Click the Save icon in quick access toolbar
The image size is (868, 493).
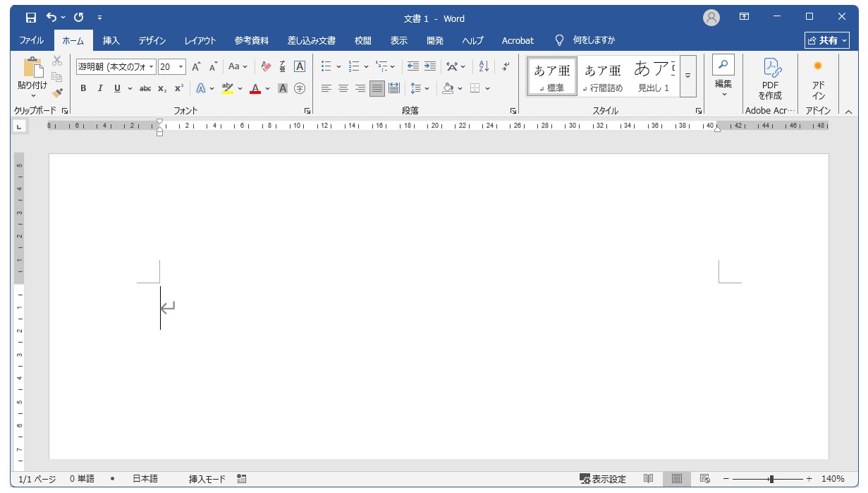[30, 17]
